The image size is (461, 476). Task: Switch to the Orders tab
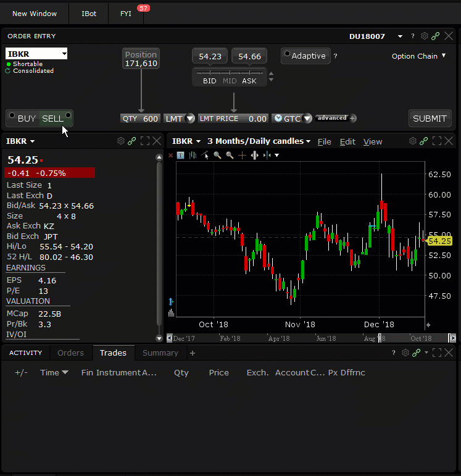tap(70, 353)
